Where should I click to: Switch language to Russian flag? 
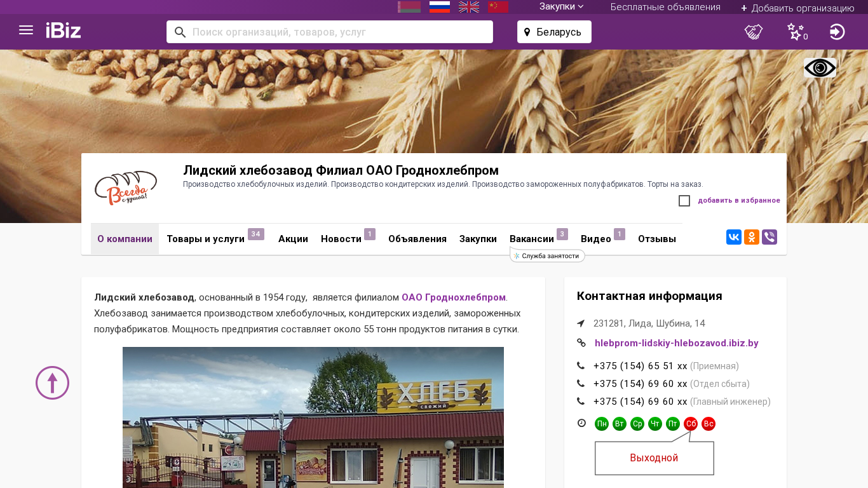pyautogui.click(x=440, y=7)
